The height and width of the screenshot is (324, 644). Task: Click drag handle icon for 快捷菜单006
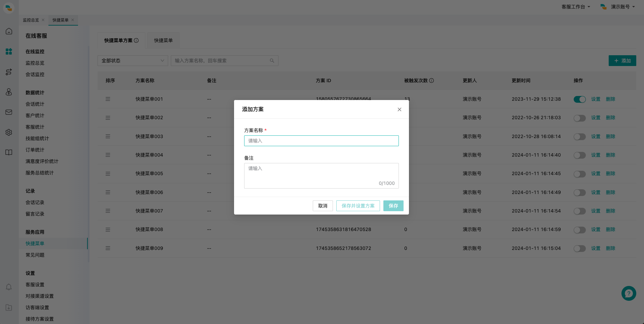coord(108,192)
